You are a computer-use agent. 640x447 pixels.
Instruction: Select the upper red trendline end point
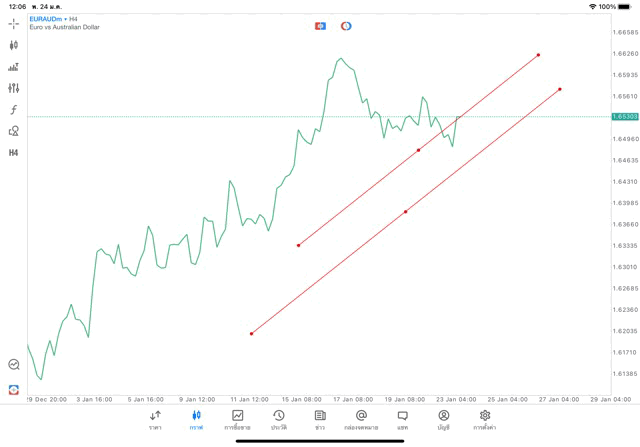[539, 55]
